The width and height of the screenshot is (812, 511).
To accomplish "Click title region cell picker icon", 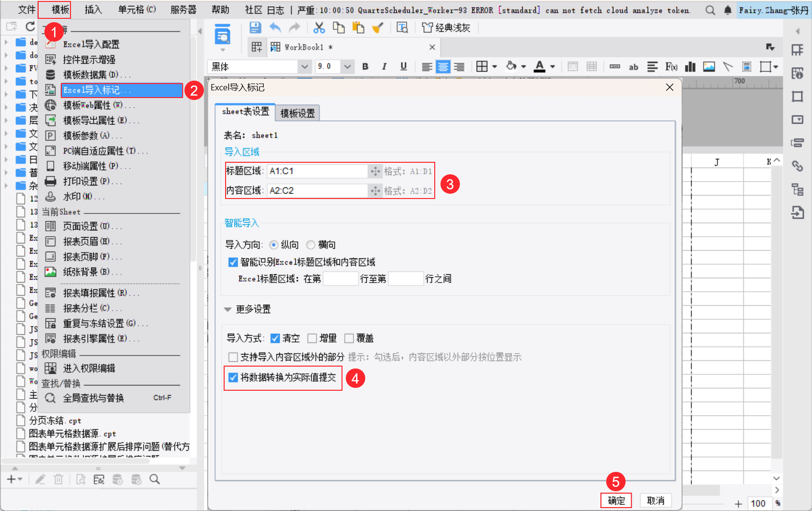I will pyautogui.click(x=375, y=171).
